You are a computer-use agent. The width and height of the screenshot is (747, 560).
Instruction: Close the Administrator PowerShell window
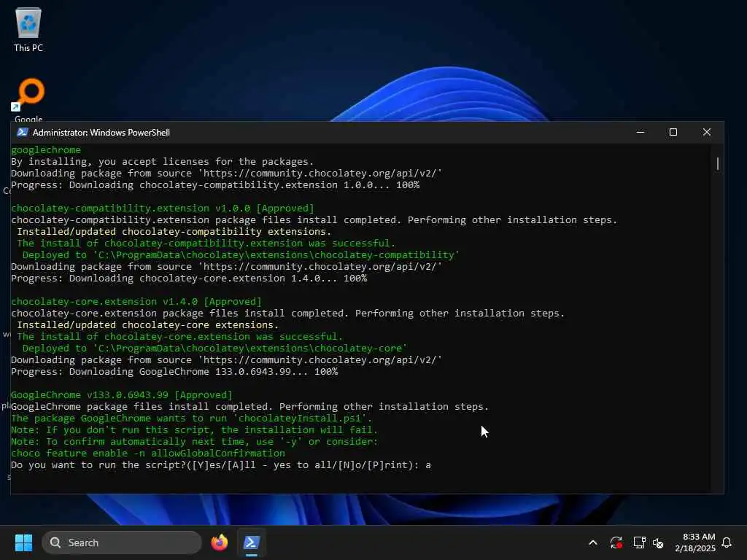(x=706, y=133)
